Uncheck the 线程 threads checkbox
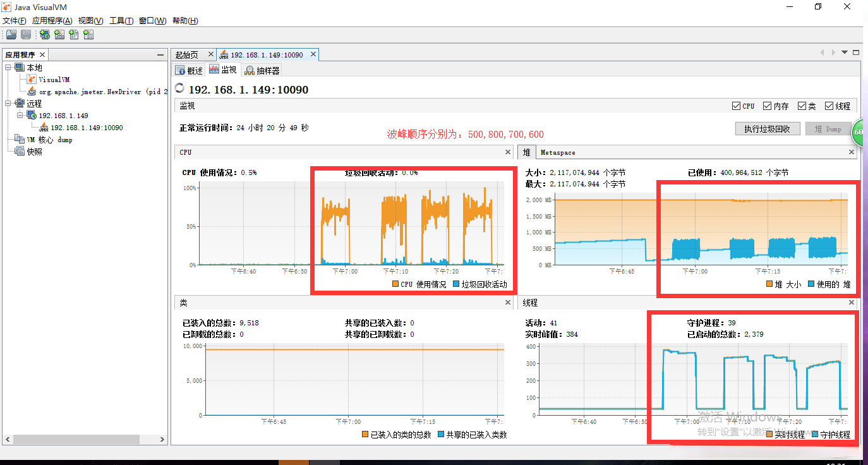Screen dimensions: 868x465 [x=828, y=106]
